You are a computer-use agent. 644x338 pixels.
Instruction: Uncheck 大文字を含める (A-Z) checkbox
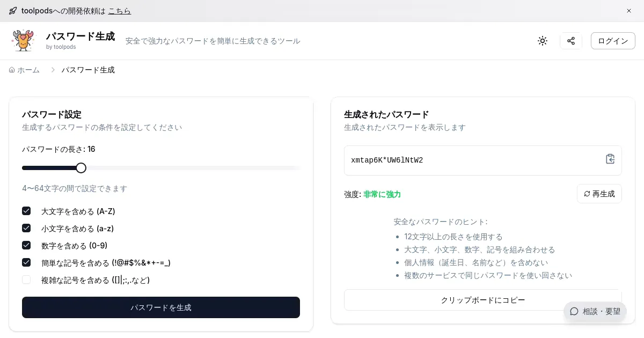click(x=26, y=211)
